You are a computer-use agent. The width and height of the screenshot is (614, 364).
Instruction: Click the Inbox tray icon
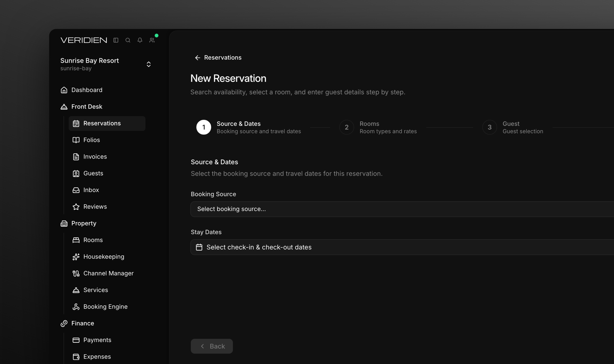76,190
